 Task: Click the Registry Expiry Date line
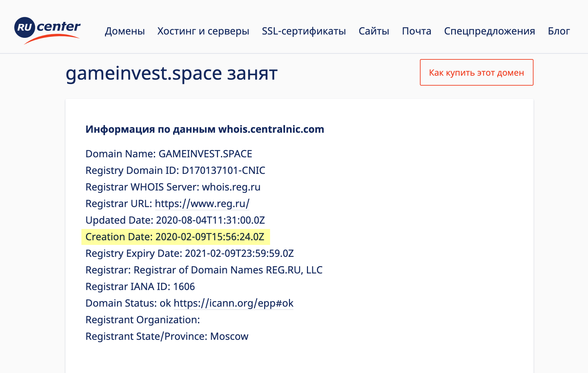pyautogui.click(x=190, y=253)
